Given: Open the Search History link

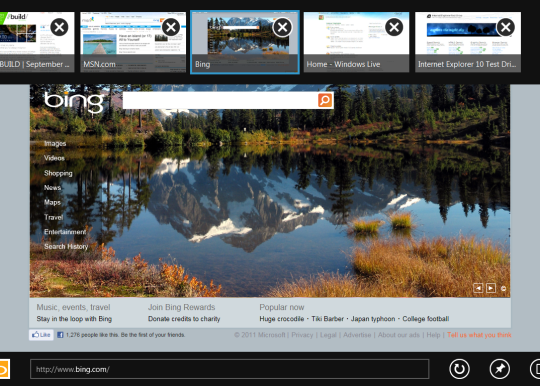Looking at the screenshot, I should [66, 247].
